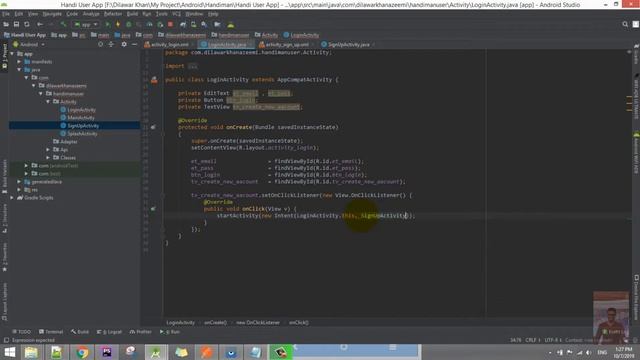Screen dimensions: 640x360
Task: Toggle the Favorites side tool window
Action: pos(4,257)
